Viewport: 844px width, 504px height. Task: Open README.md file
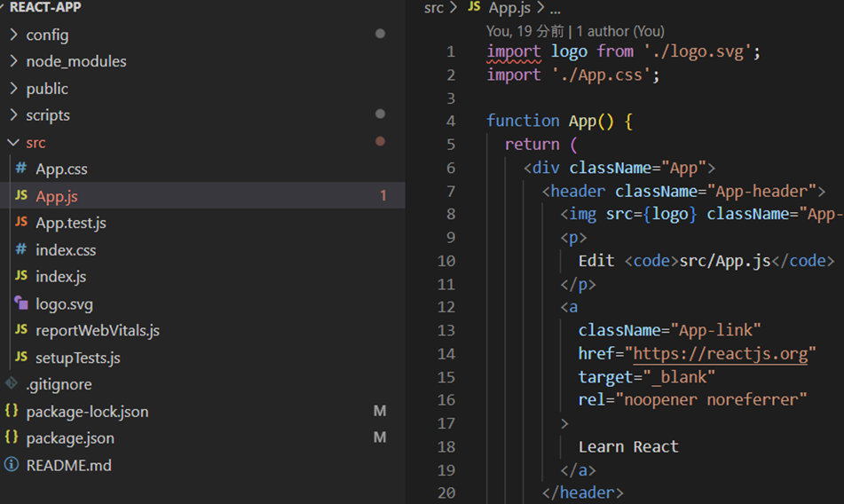click(x=69, y=465)
